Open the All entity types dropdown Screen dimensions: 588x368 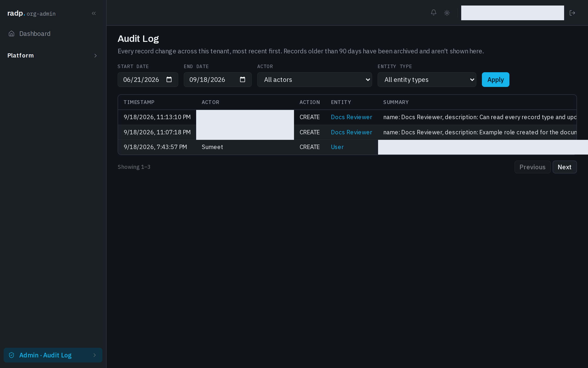click(x=427, y=80)
